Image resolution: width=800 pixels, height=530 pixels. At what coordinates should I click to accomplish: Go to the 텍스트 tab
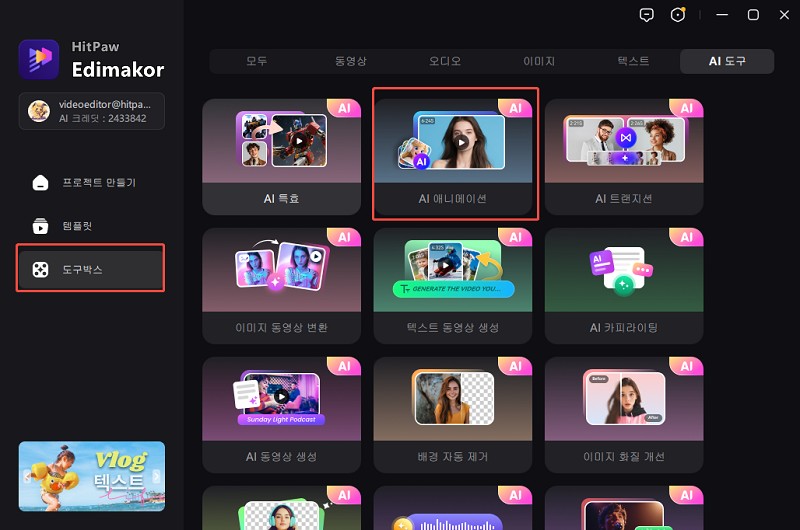click(633, 61)
